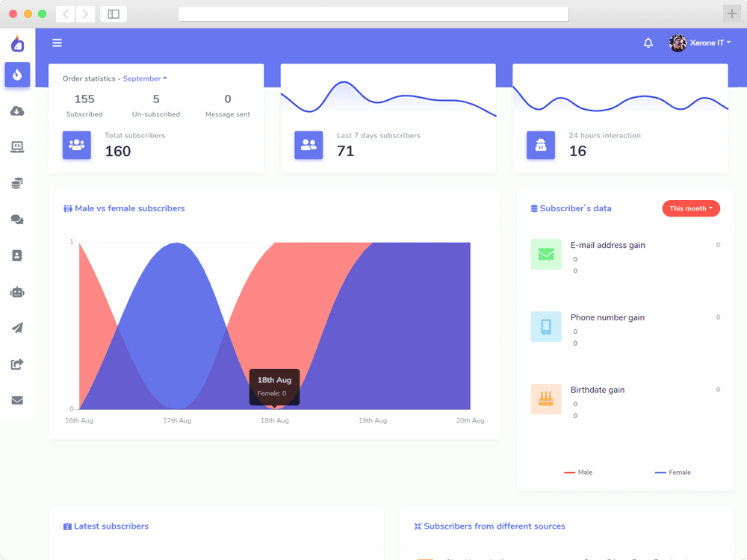The image size is (747, 560).
Task: Open the envelope mail icon in the sidebar
Action: click(x=18, y=400)
